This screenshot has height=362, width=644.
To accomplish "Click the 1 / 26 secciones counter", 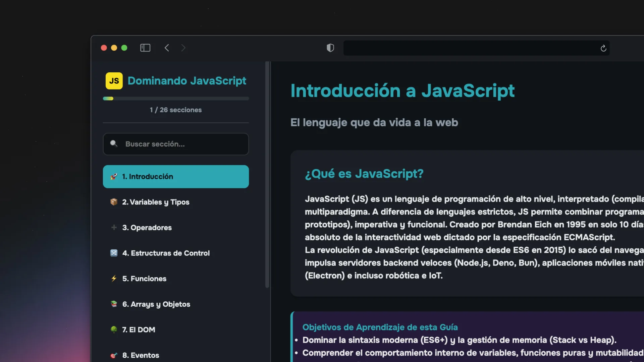I will pyautogui.click(x=176, y=110).
